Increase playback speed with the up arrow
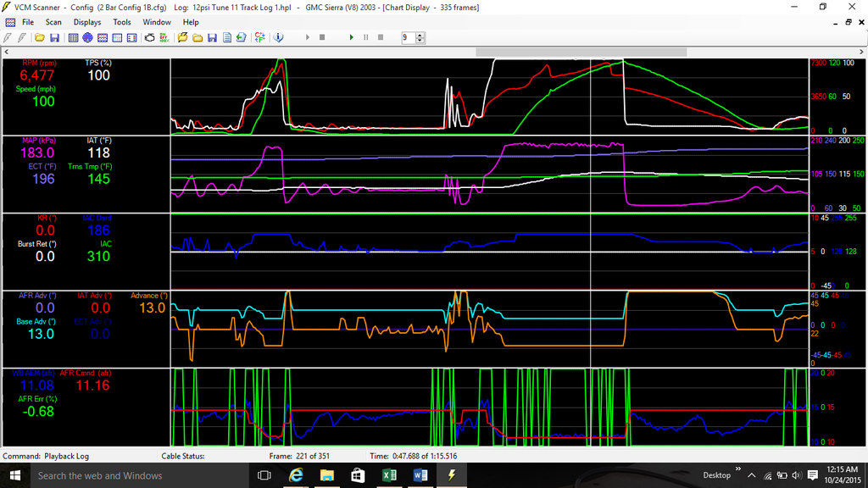The height and width of the screenshot is (488, 868). tap(420, 35)
